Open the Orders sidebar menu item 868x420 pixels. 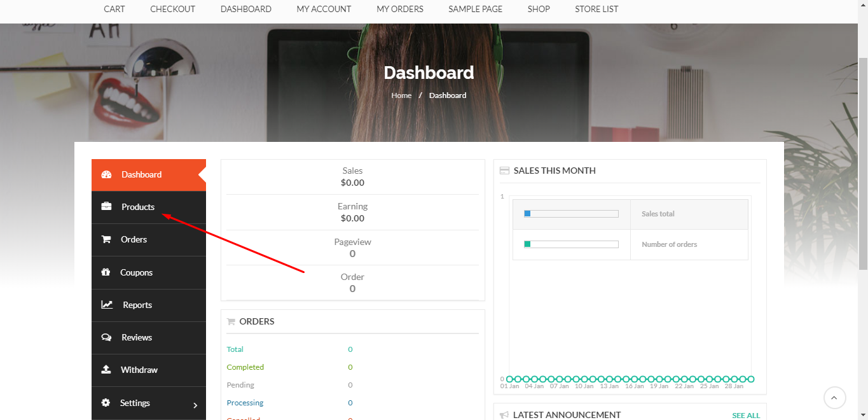pos(149,239)
